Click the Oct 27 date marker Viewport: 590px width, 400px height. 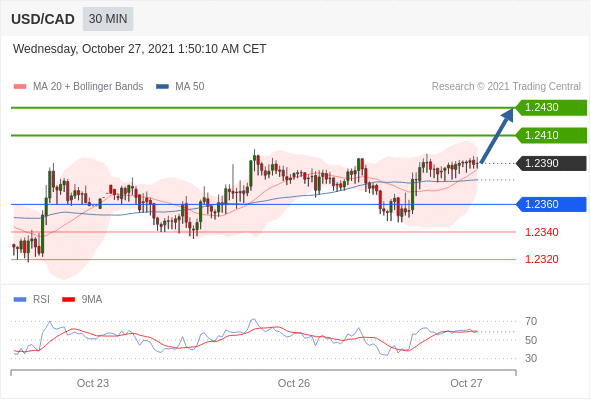pos(466,383)
